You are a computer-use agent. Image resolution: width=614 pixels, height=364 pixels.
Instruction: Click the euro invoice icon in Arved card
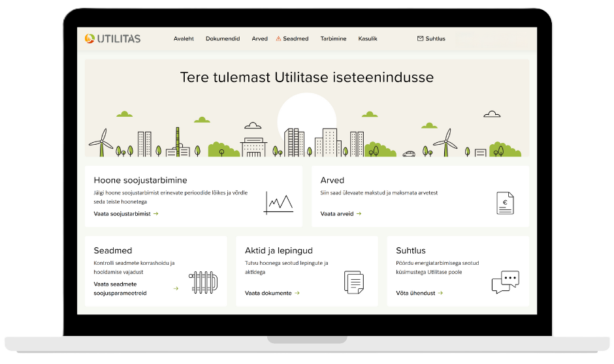(504, 203)
